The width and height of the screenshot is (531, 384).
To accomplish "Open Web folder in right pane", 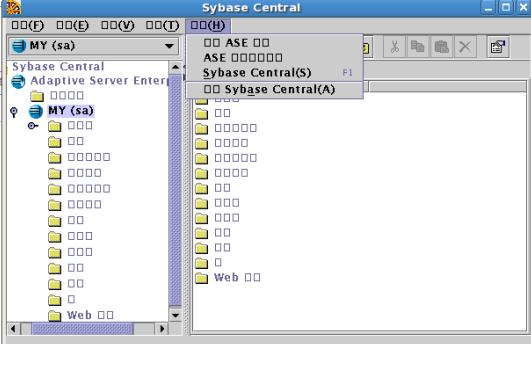I will point(228,278).
